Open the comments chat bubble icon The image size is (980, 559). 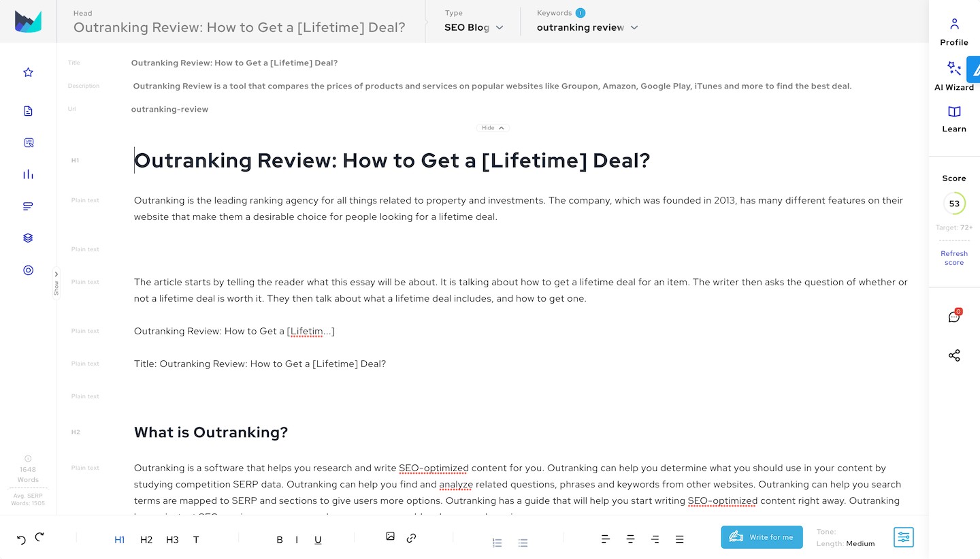pyautogui.click(x=954, y=317)
